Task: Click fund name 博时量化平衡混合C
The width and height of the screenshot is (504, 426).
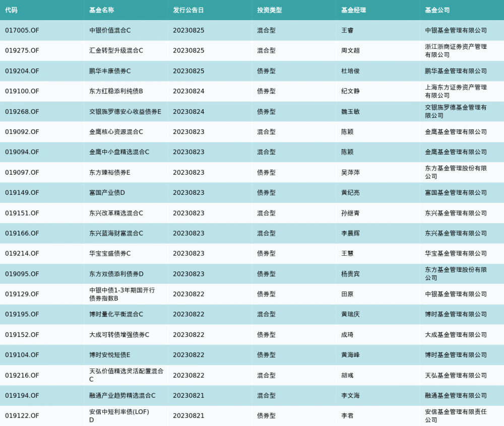Action: (116, 314)
